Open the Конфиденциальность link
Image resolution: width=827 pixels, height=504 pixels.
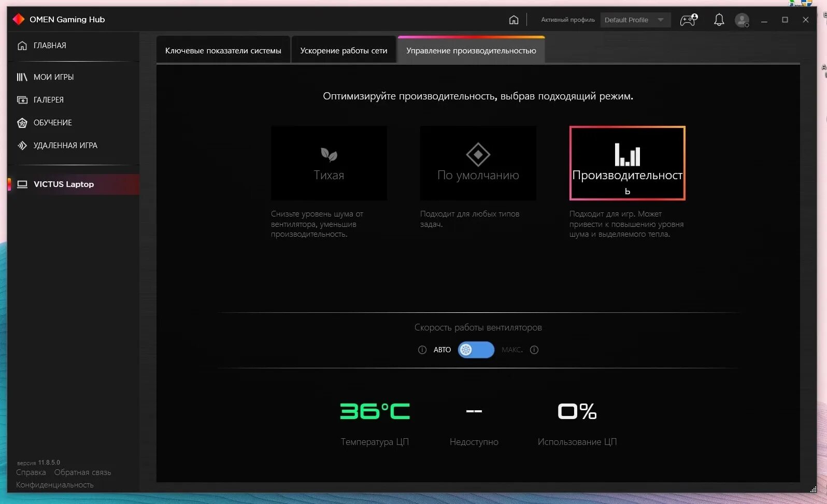(55, 485)
